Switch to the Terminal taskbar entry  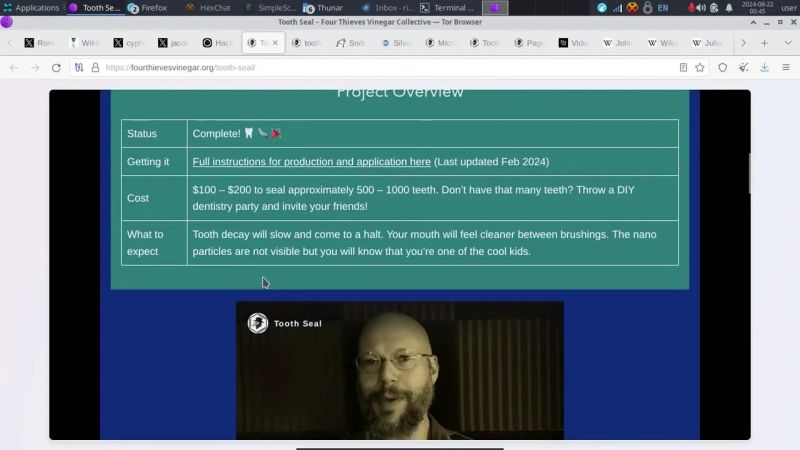tap(447, 8)
